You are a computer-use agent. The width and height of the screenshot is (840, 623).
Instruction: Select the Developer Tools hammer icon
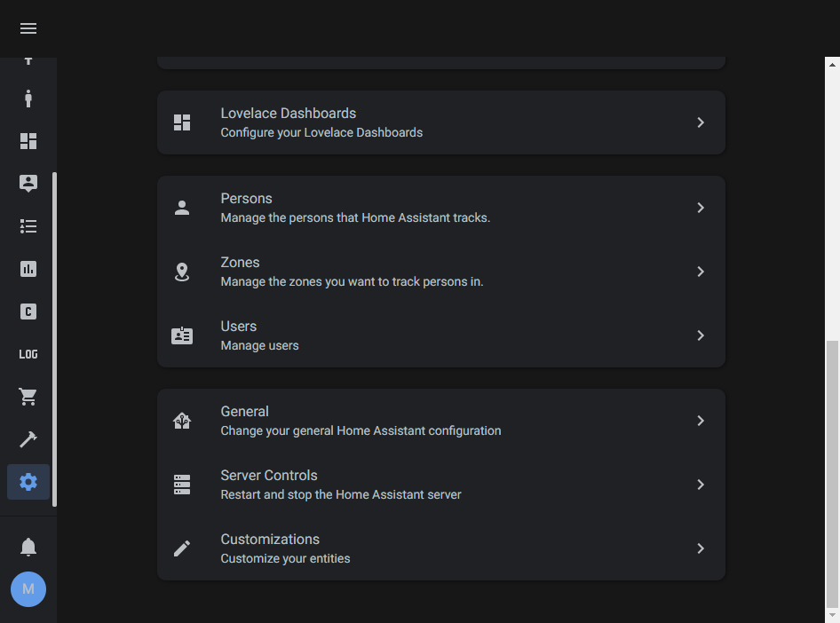point(28,439)
